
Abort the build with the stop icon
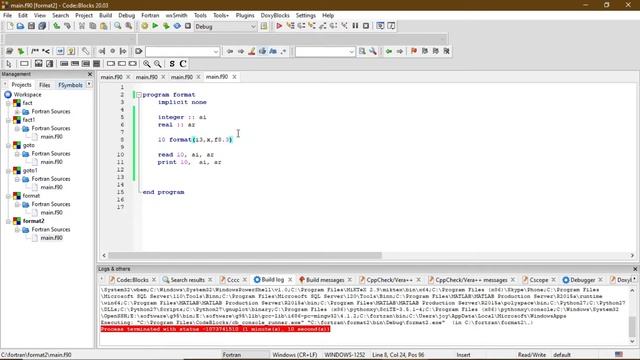coord(188,26)
